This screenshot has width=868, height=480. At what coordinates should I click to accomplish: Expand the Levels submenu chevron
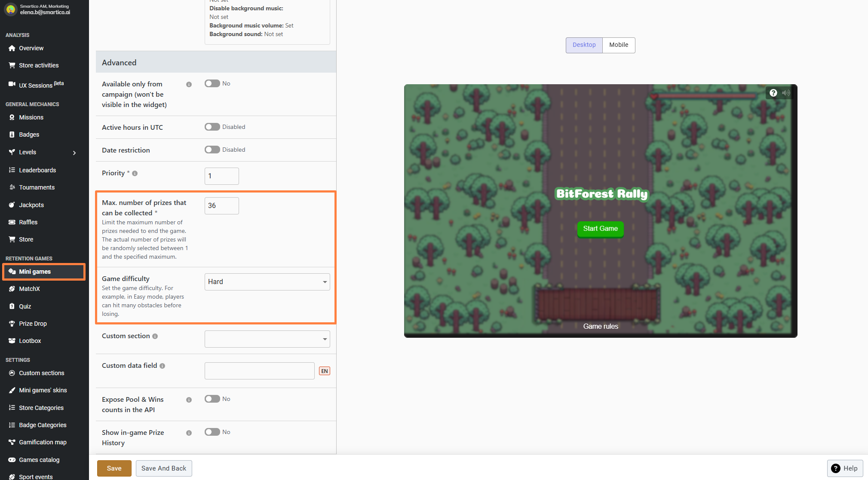[74, 153]
